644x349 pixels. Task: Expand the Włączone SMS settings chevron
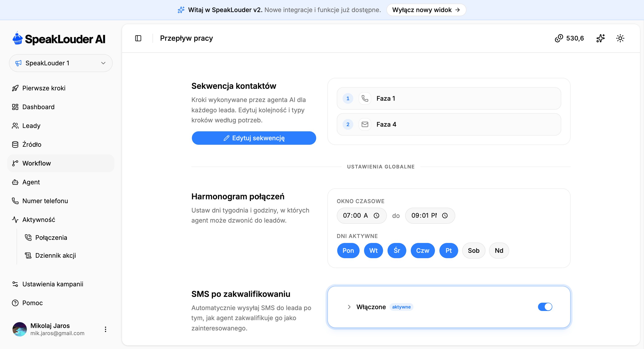[349, 307]
